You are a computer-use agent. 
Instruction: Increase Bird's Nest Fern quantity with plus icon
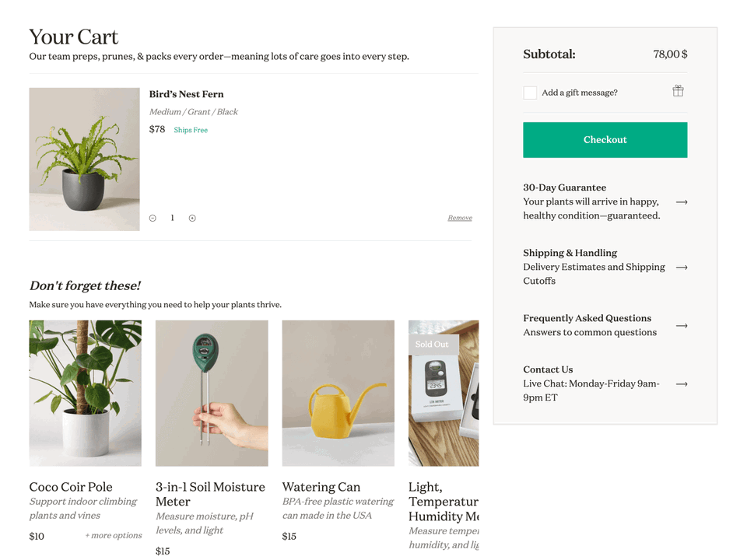coord(192,218)
